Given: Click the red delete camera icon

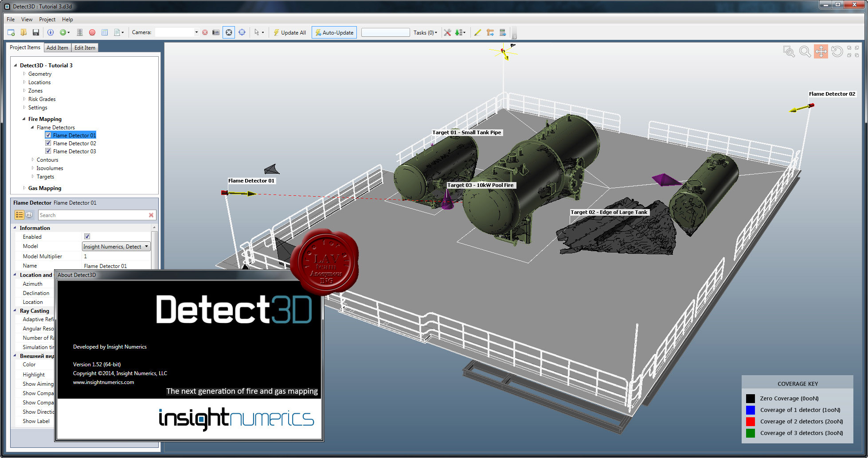Looking at the screenshot, I should [x=205, y=32].
